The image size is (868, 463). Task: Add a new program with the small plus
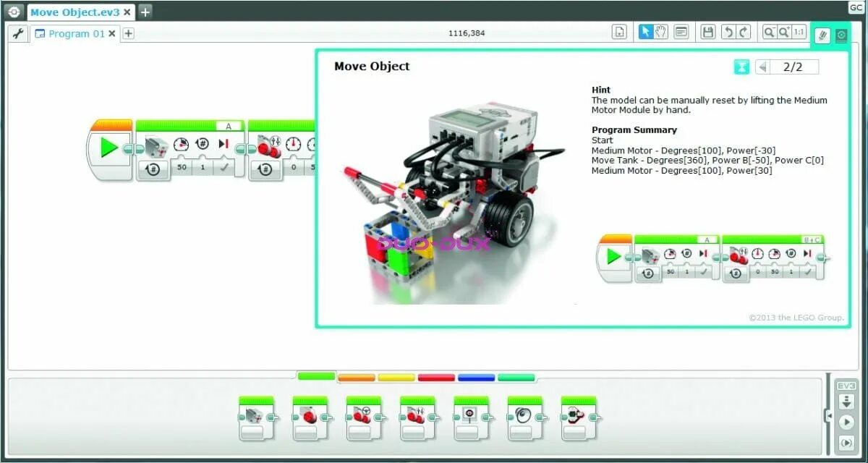click(x=128, y=33)
